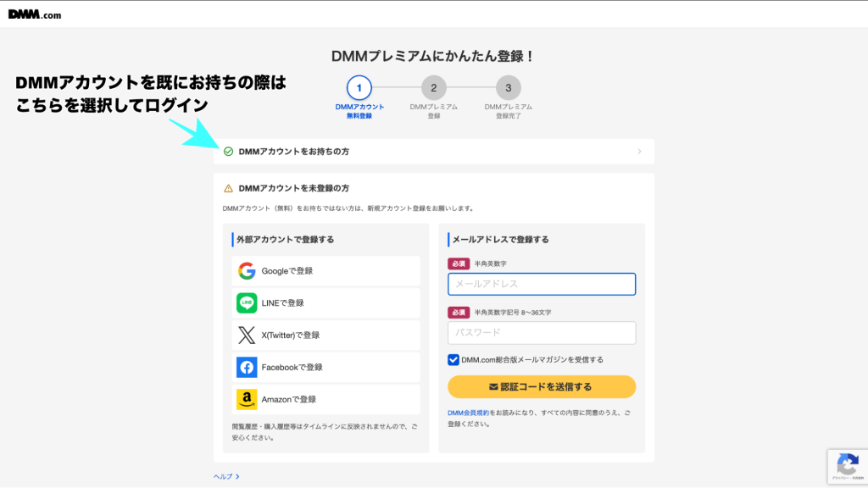Click the green checkmark beside DMMアカウントをお持ちの方
This screenshot has width=868, height=488.
228,152
